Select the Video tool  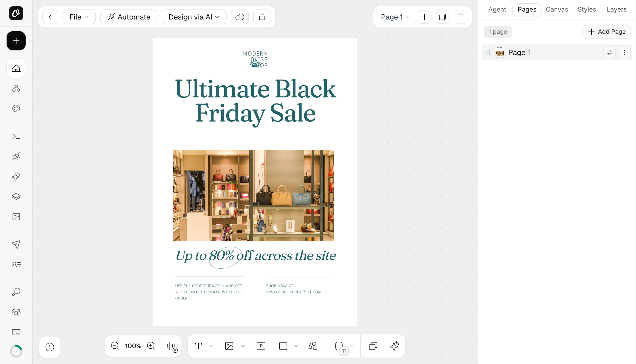261,346
